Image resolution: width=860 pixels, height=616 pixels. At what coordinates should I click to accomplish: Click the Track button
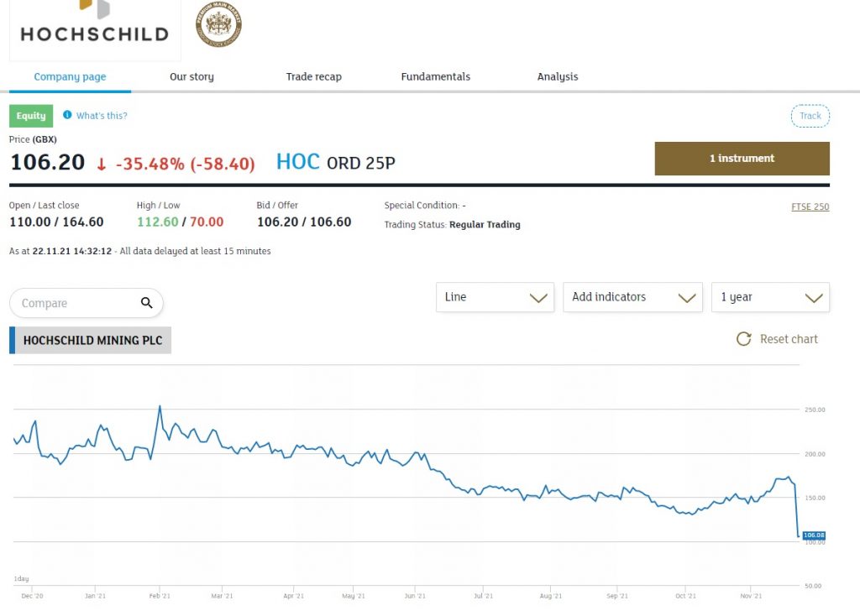[810, 116]
